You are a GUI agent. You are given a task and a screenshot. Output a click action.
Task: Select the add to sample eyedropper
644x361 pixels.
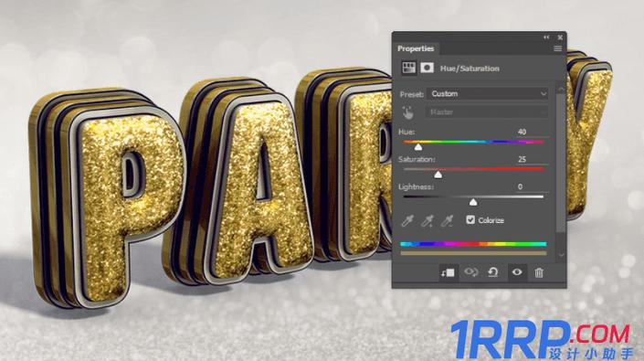click(428, 220)
